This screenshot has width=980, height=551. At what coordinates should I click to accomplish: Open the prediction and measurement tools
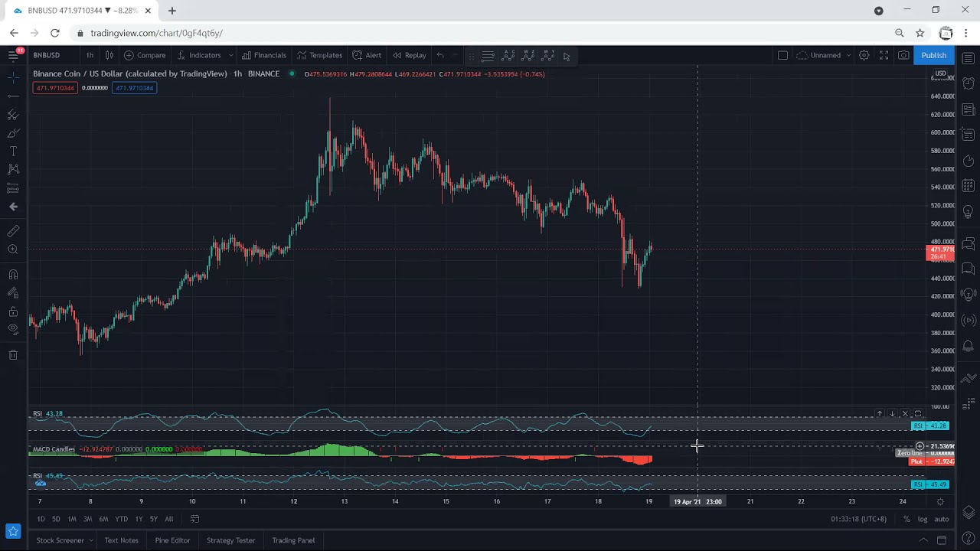[x=13, y=188]
